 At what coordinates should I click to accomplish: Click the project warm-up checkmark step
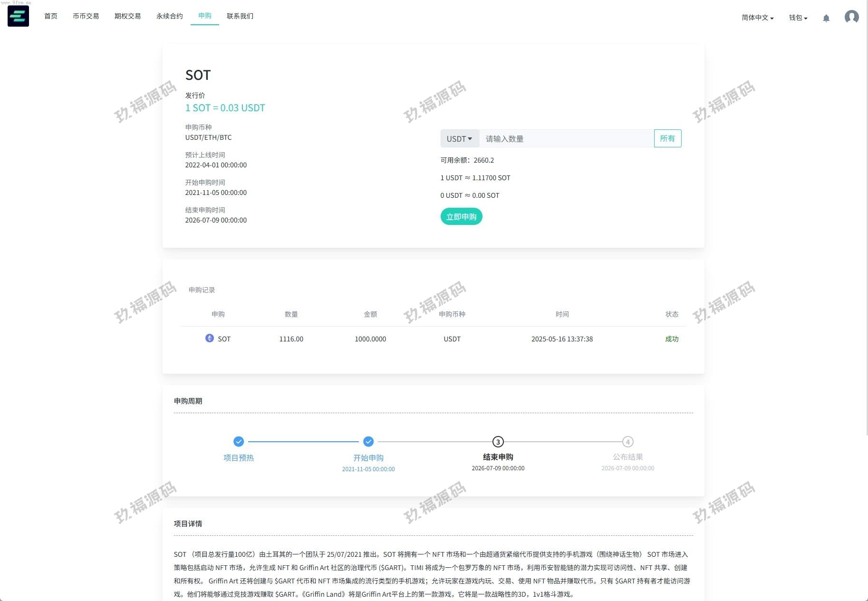tap(239, 442)
